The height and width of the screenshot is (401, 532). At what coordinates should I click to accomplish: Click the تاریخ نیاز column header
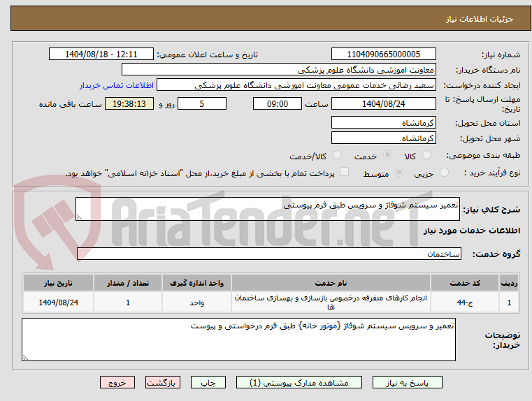click(x=58, y=283)
